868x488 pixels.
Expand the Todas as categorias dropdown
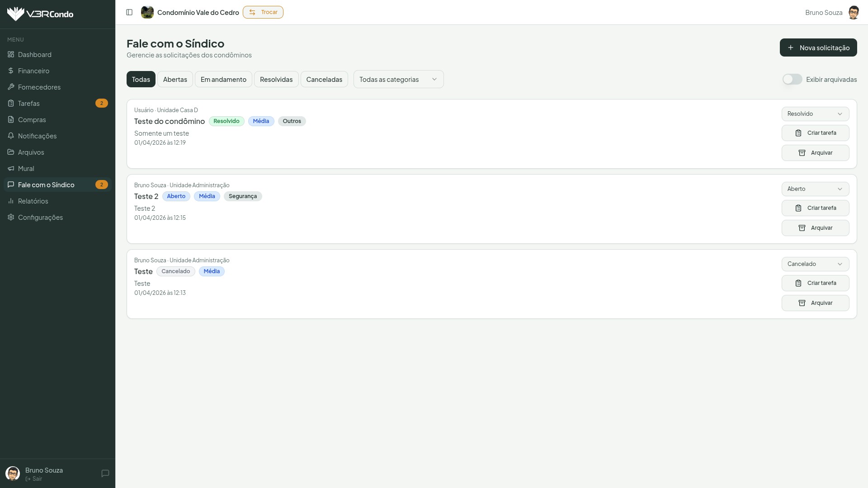click(x=398, y=79)
